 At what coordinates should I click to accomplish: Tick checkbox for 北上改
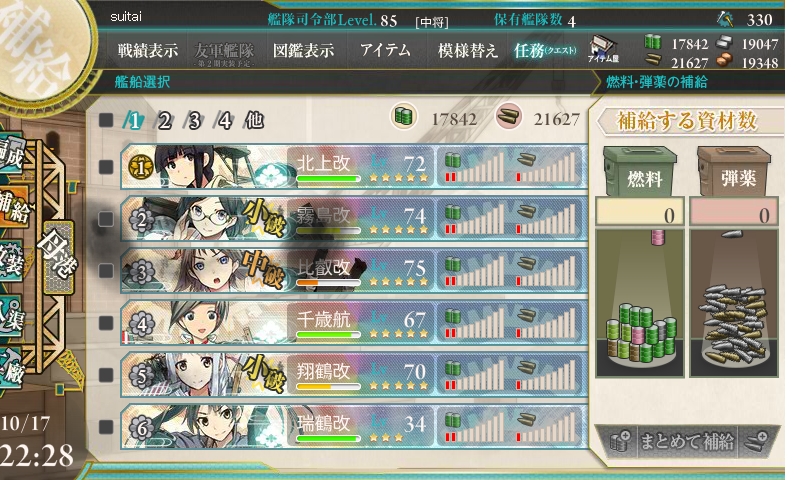(106, 167)
